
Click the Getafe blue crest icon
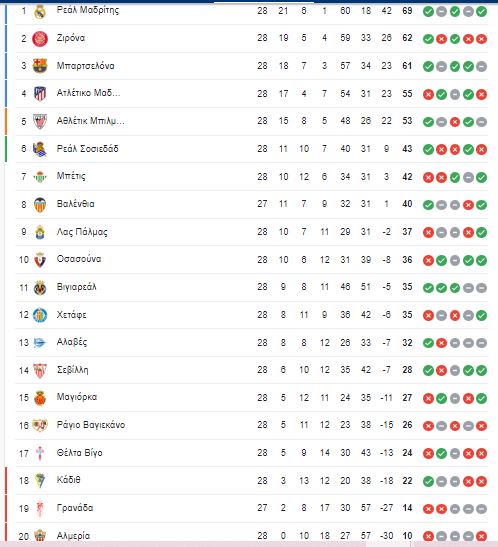(x=40, y=315)
